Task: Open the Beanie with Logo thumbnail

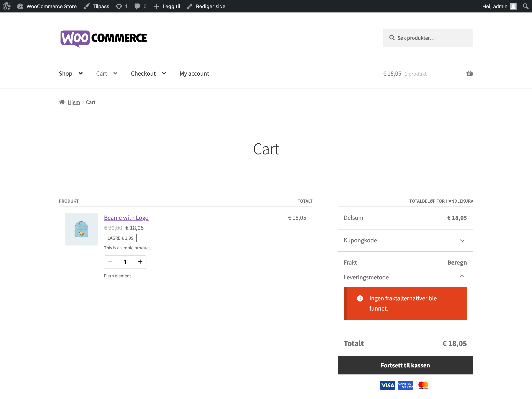Action: click(81, 229)
